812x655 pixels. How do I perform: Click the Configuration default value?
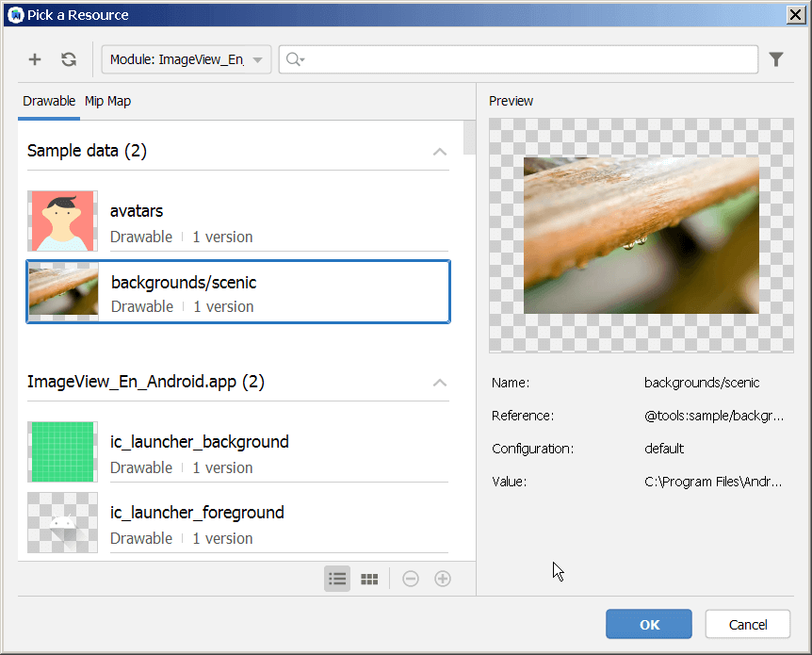tap(664, 449)
